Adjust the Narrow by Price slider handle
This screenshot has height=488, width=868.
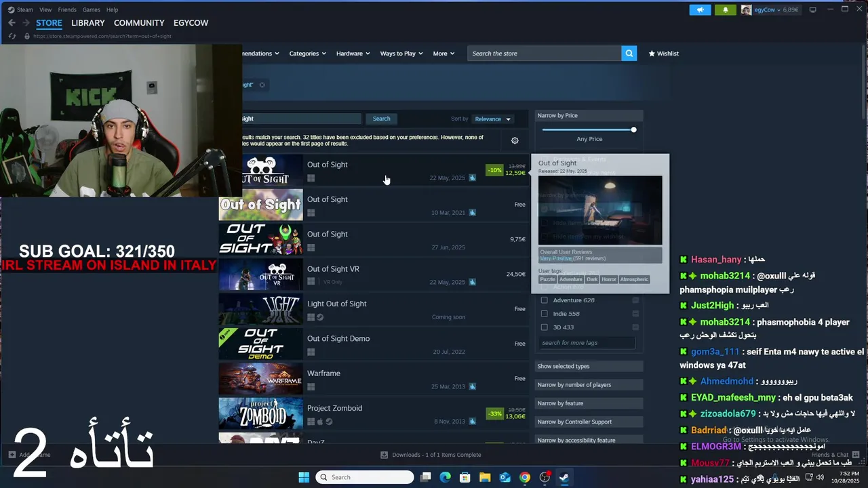tap(633, 129)
